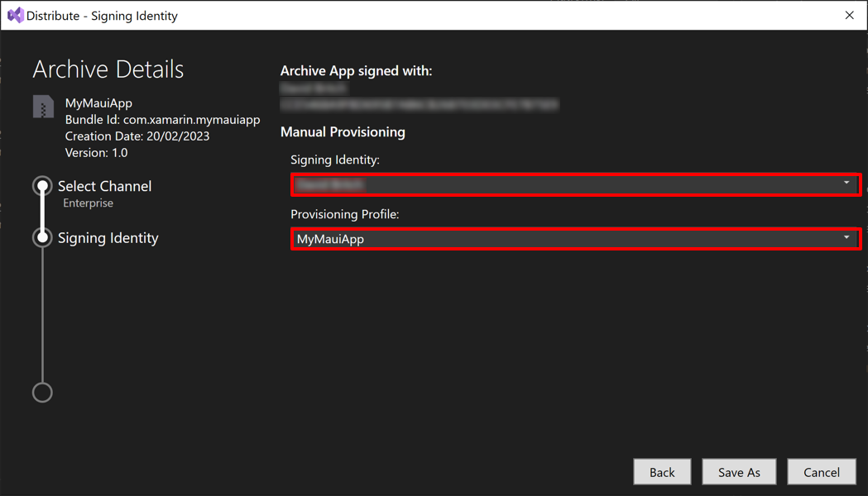Click the Bundle Id text for MyMauiApp

coord(162,119)
